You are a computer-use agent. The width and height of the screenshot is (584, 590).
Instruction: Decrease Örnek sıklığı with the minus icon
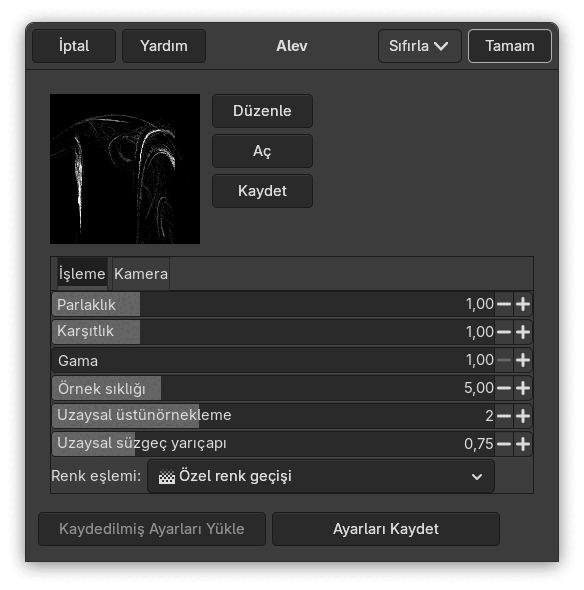504,388
